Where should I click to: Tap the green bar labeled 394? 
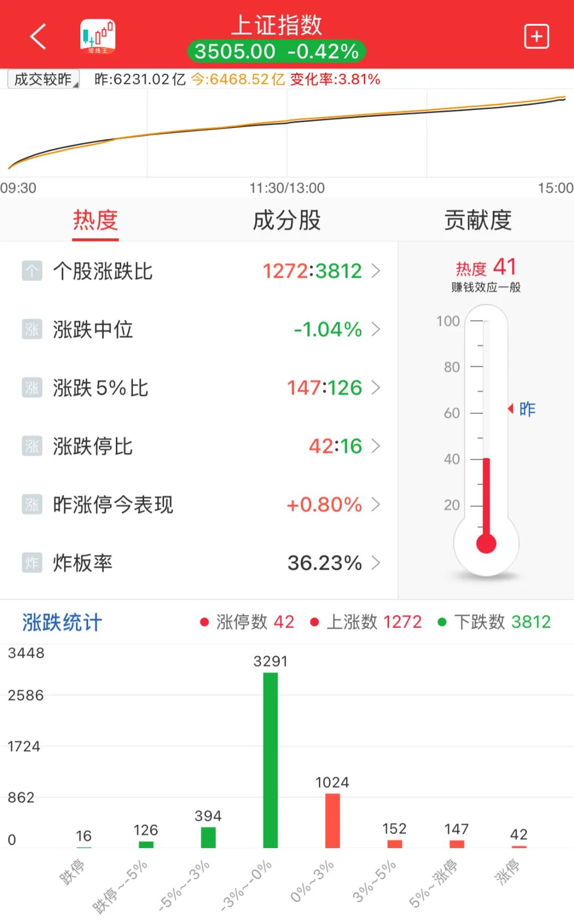pyautogui.click(x=208, y=837)
